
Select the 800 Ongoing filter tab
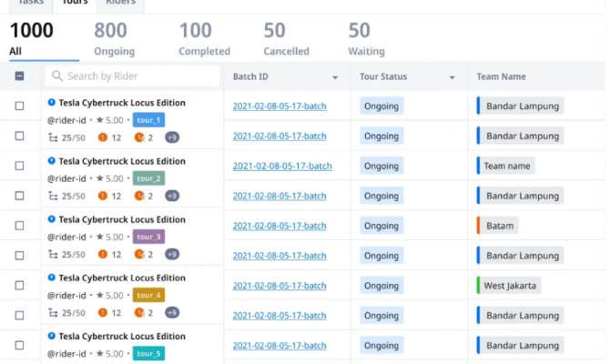tap(114, 39)
